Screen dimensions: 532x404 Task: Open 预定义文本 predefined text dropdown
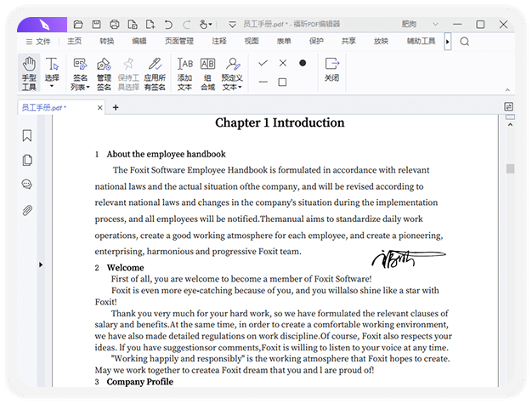point(232,74)
